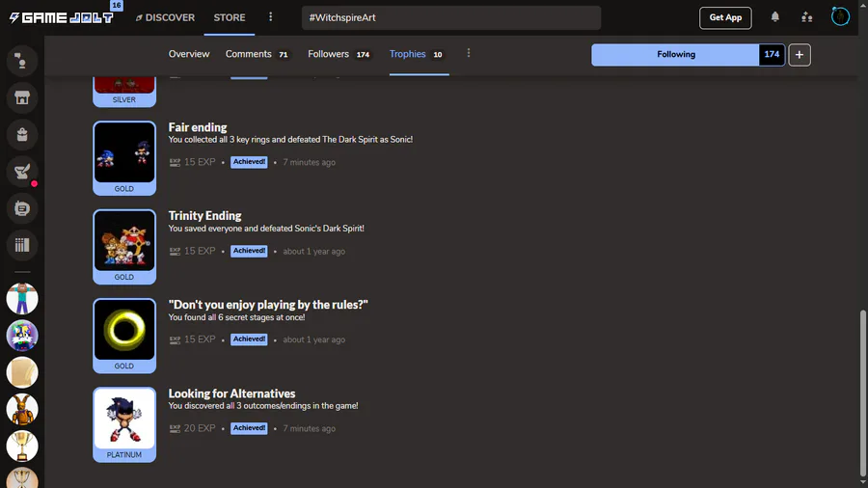Click the 174 follower count badge

pos(772,55)
